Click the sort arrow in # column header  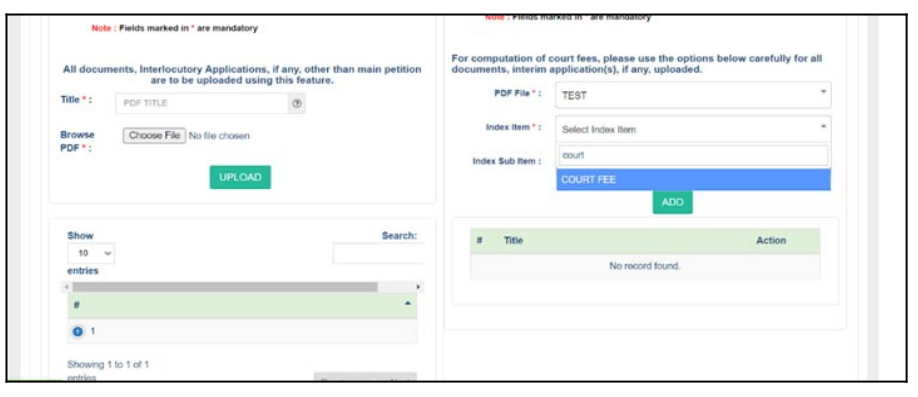pyautogui.click(x=407, y=303)
